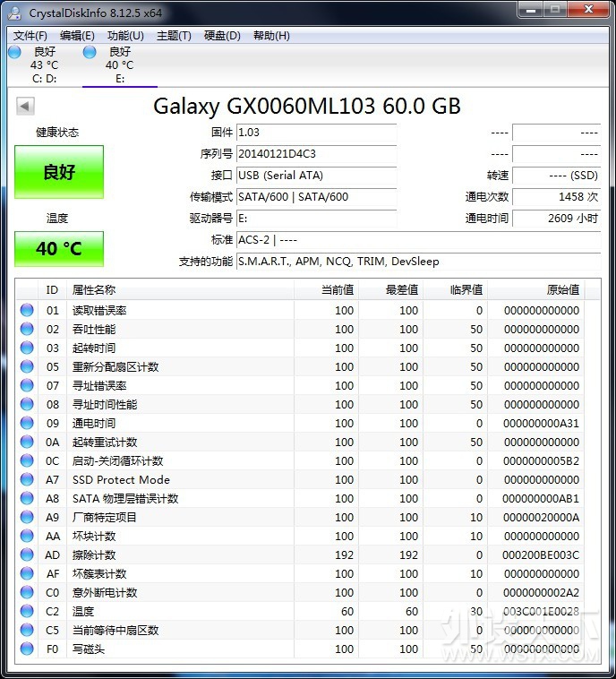Click status orb for 03 起转时间
The image size is (616, 679).
(27, 348)
